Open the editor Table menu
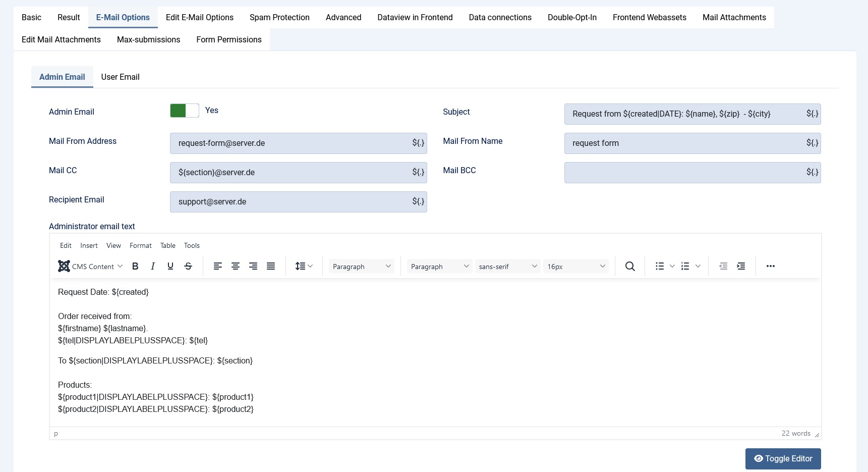 [x=168, y=245]
